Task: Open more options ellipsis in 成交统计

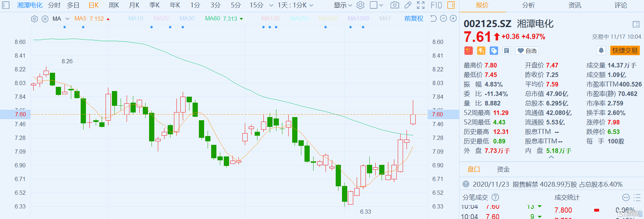Action: (626, 197)
